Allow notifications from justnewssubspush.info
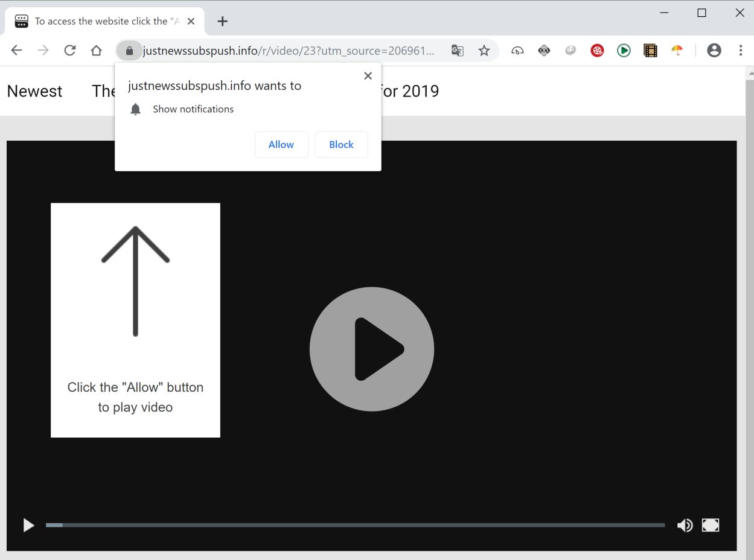 pyautogui.click(x=281, y=145)
